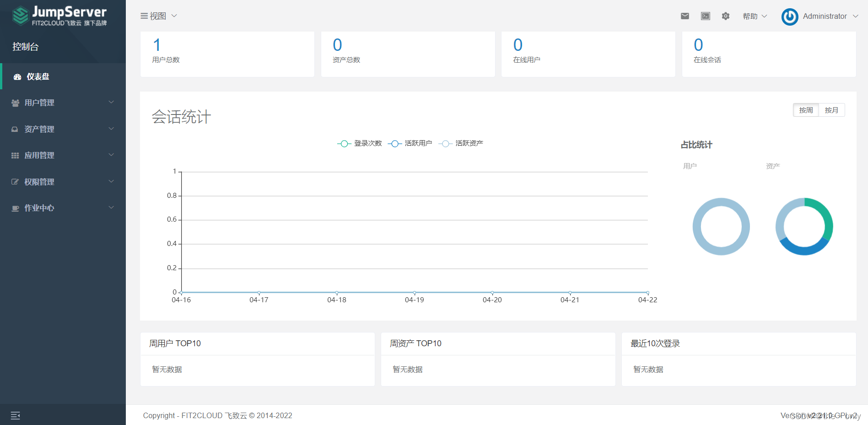Image resolution: width=868 pixels, height=425 pixels.
Task: Click the 周资产 TOP10 header
Action: (415, 343)
